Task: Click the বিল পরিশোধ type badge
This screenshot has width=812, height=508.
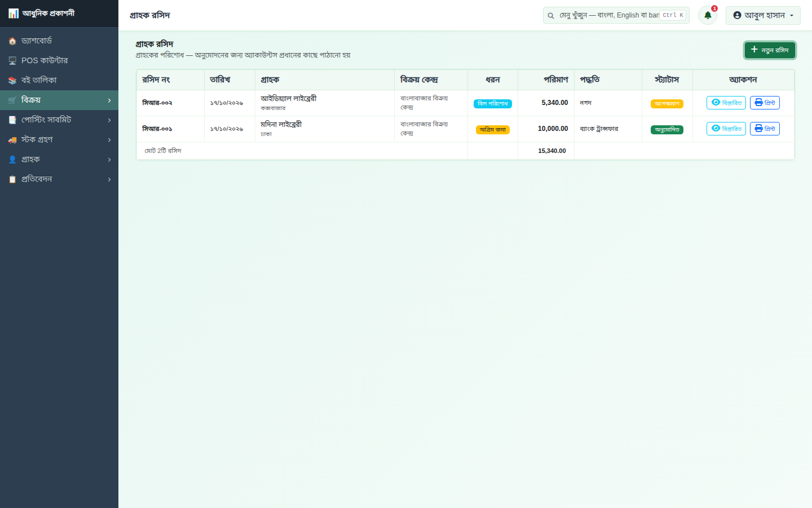Action: point(493,104)
